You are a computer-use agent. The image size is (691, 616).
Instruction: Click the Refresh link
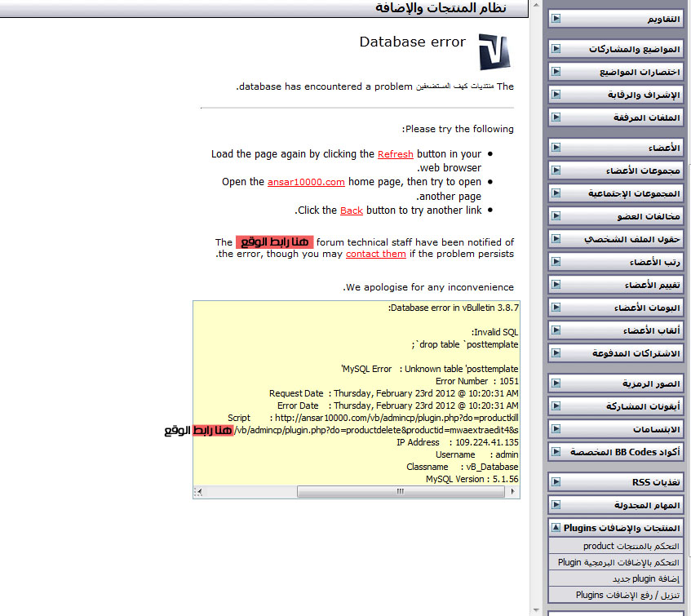(x=395, y=154)
